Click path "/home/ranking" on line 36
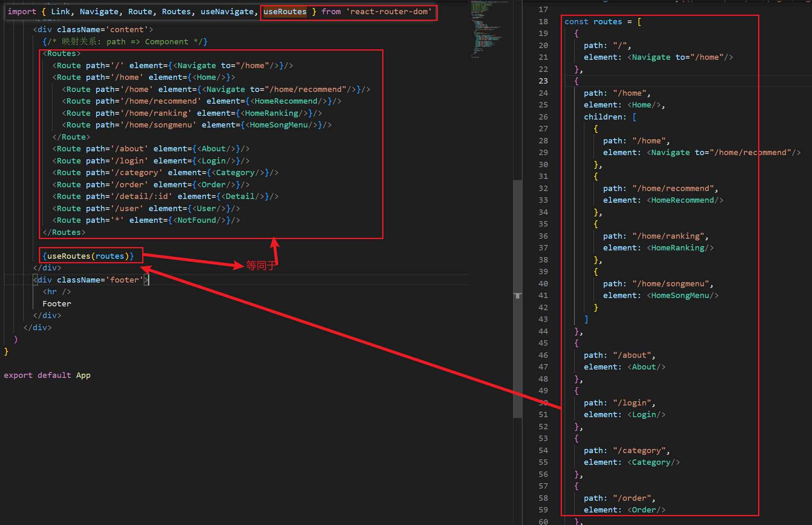This screenshot has width=812, height=525. [656, 236]
